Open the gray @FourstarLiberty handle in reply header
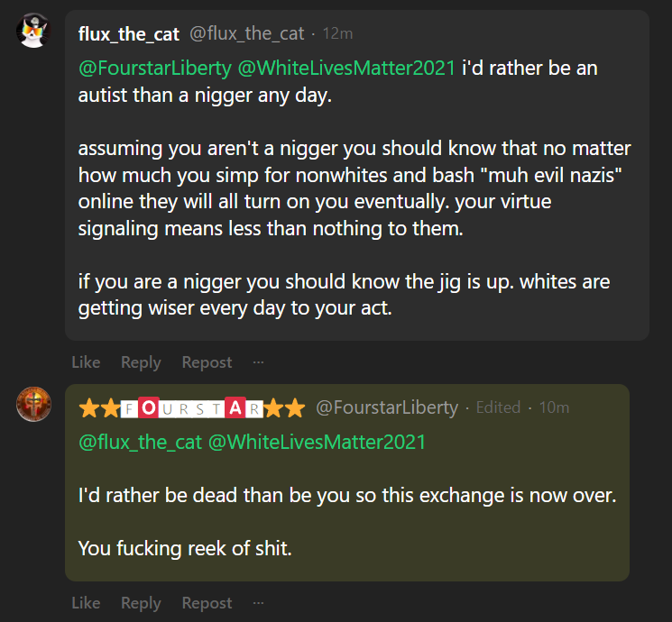Image resolution: width=672 pixels, height=622 pixels. click(x=387, y=408)
